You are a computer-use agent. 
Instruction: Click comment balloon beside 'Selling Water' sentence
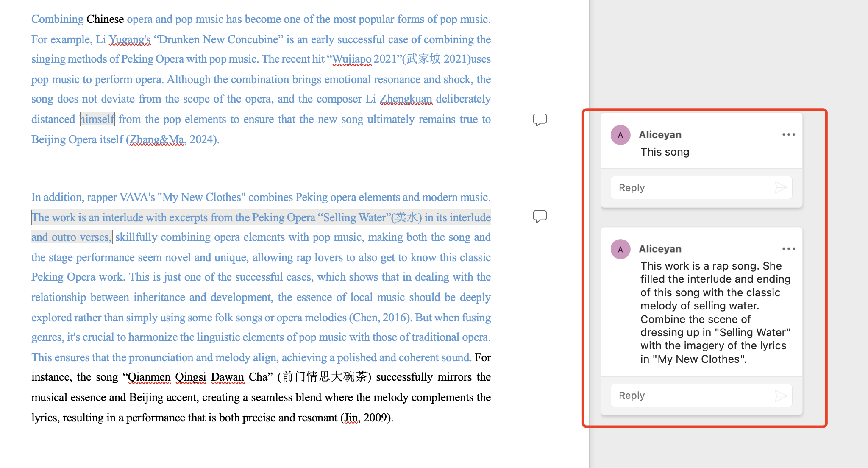(540, 216)
